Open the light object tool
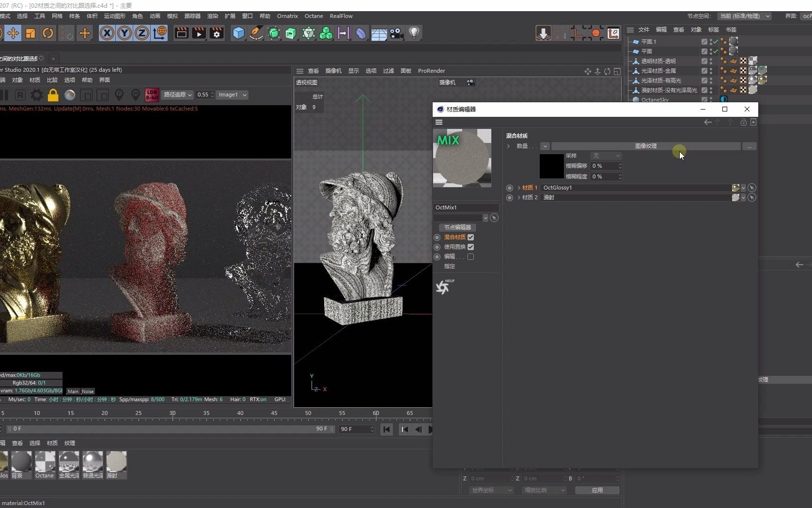The height and width of the screenshot is (508, 812). pyautogui.click(x=414, y=33)
